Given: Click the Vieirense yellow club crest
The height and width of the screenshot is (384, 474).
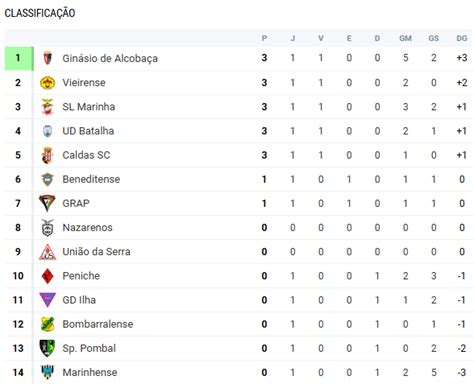Looking at the screenshot, I should pos(47,83).
